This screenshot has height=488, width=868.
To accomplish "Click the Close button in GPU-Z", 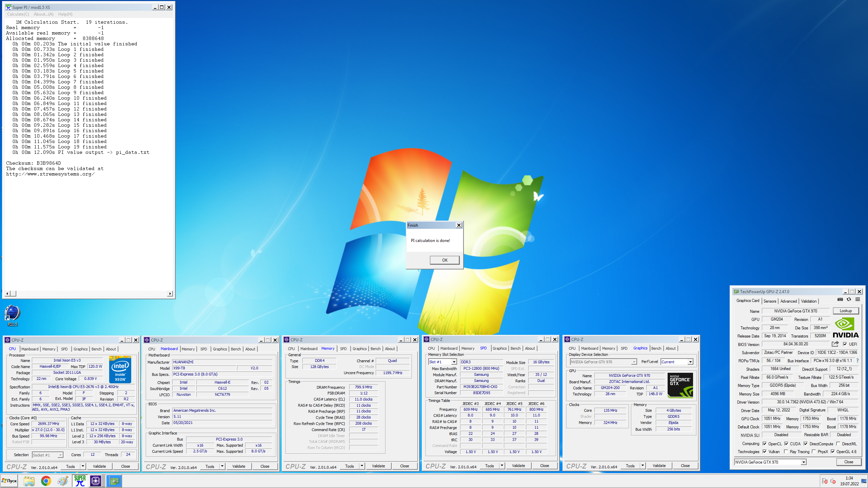I will (x=849, y=462).
